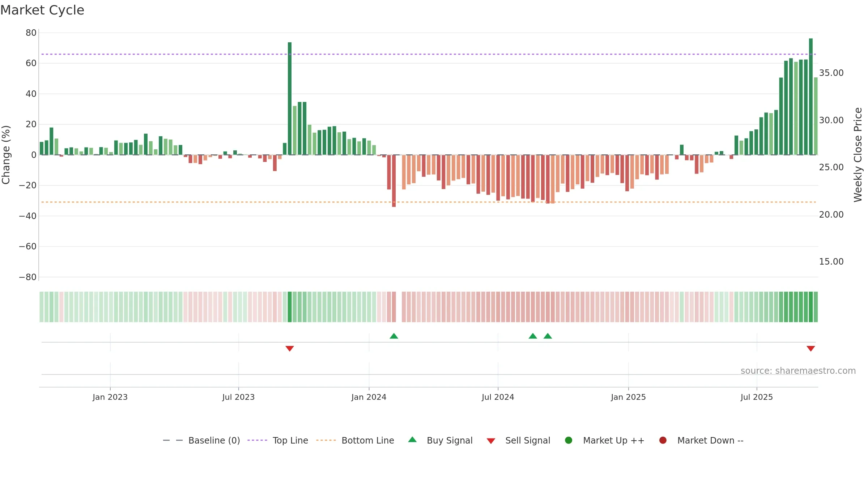Toggle the Buy Signal legend entry
868x488 pixels.
440,440
